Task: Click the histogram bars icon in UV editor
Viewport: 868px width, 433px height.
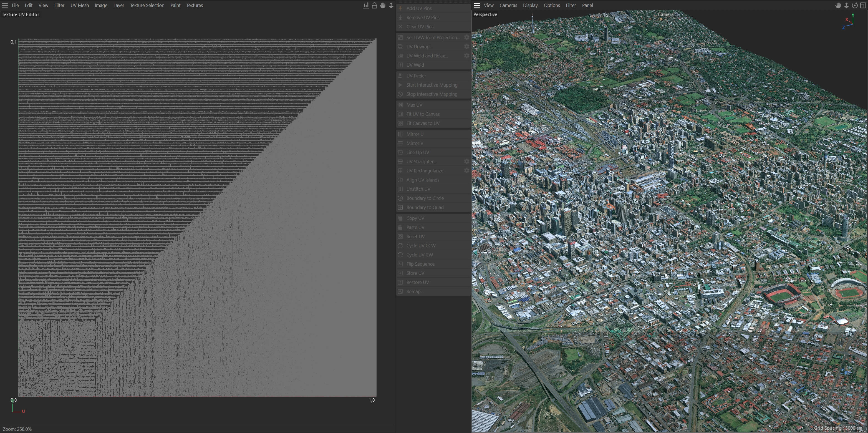Action: click(366, 5)
